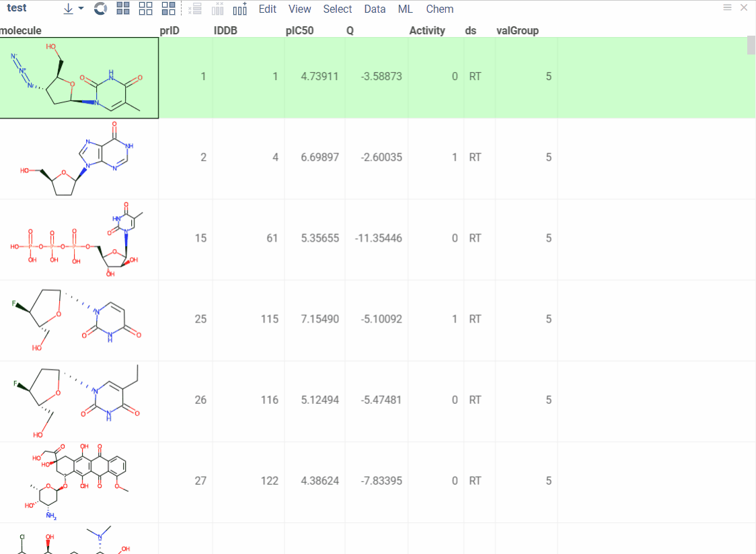Click the remove selected rows icon
Screen dimensions: 756x554
195,9
